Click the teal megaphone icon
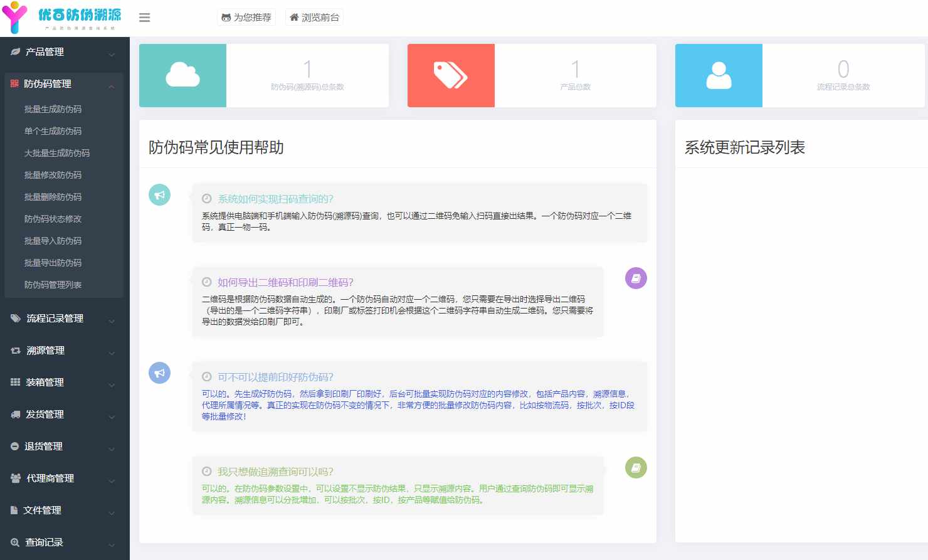The image size is (928, 560). click(159, 195)
